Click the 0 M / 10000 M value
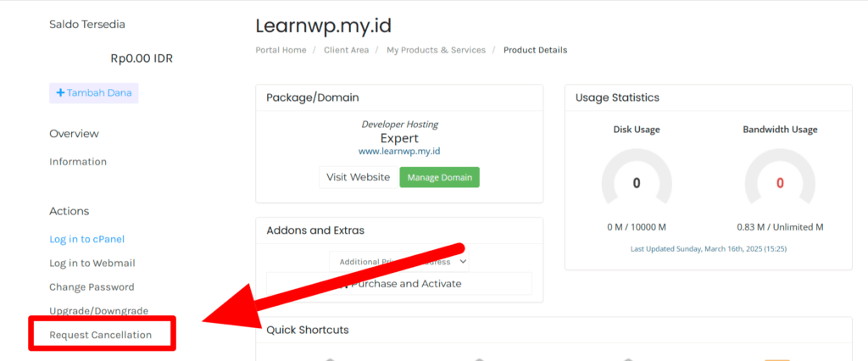Image resolution: width=868 pixels, height=361 pixels. [637, 227]
